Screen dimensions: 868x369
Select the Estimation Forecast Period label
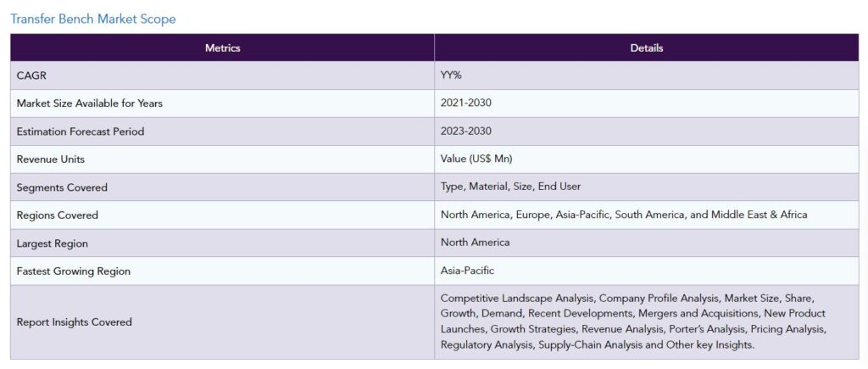[81, 131]
